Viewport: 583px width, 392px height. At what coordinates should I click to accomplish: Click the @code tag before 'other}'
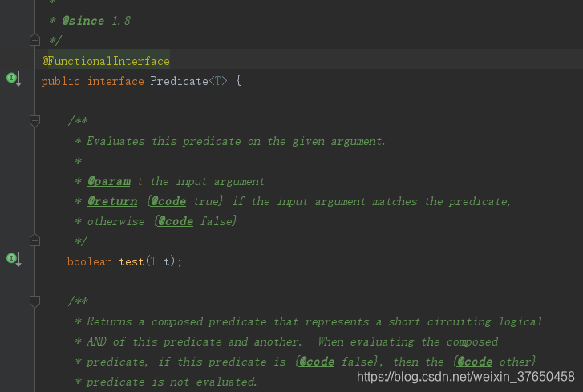(475, 362)
